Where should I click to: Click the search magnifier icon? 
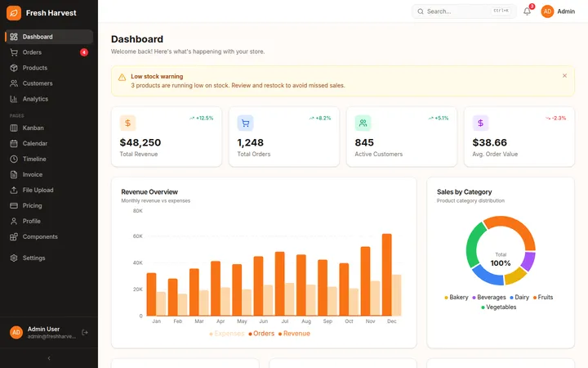pyautogui.click(x=421, y=11)
